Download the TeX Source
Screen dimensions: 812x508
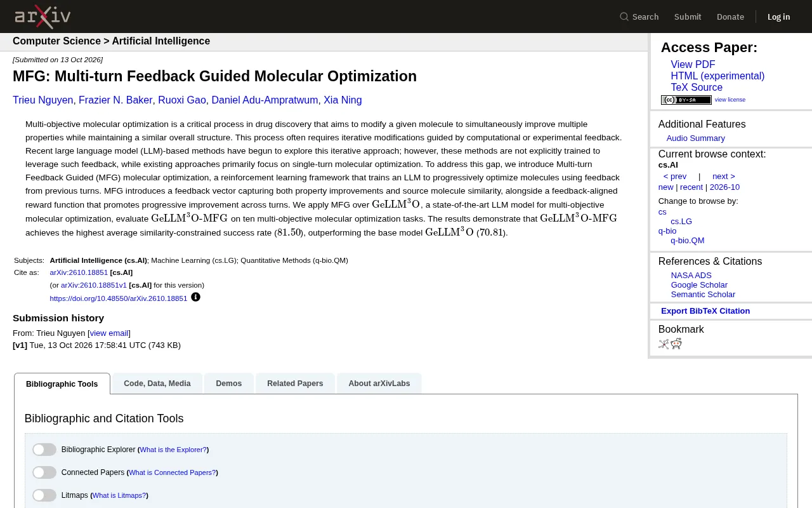point(697,88)
